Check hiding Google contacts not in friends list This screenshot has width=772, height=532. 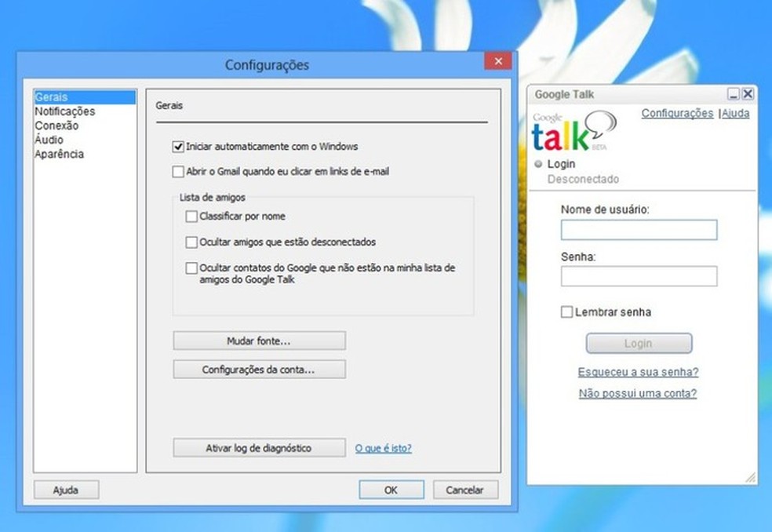coord(191,268)
